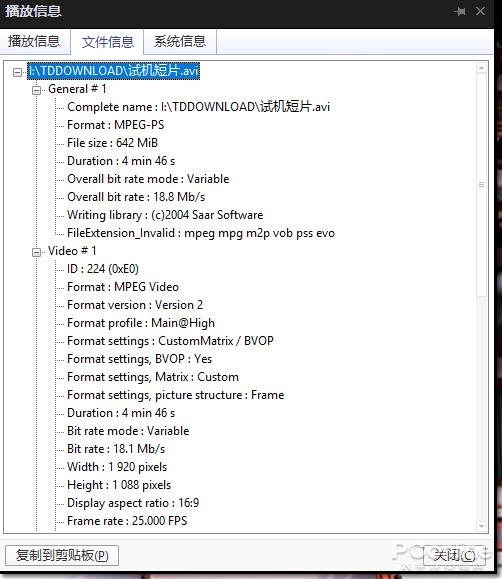Select the Format profile : Main@High row
Viewport: 502px width, 579px height.
pyautogui.click(x=141, y=323)
